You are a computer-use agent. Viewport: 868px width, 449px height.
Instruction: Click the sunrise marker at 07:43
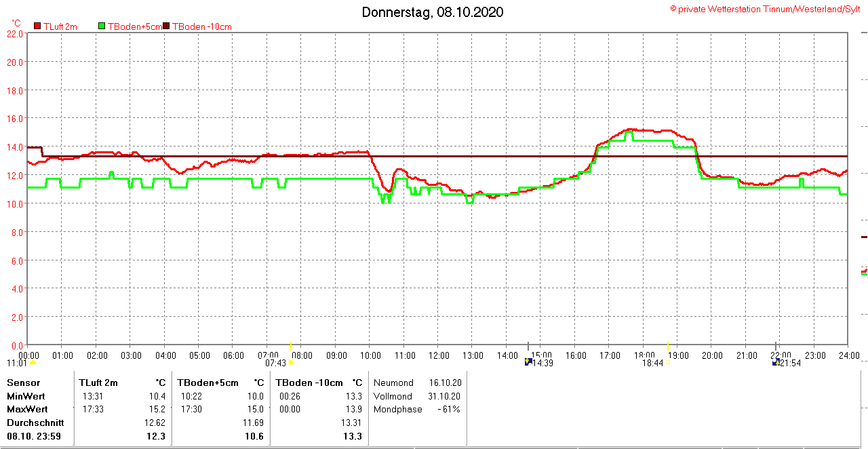[x=291, y=363]
